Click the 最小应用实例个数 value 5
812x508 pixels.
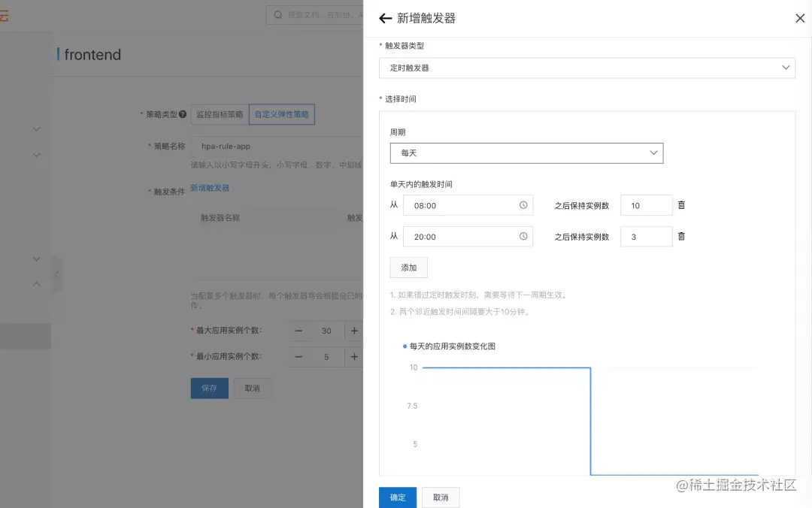point(326,357)
